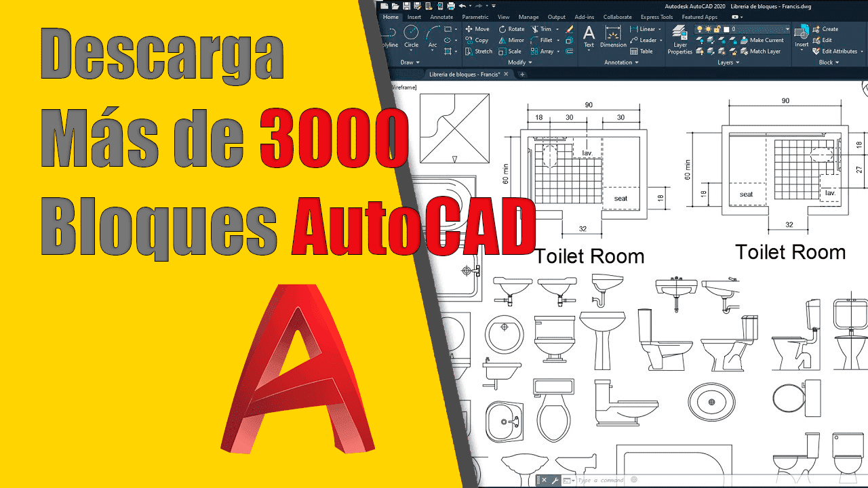The image size is (868, 488).
Task: Open the Trim flyout arrow
Action: tap(557, 29)
